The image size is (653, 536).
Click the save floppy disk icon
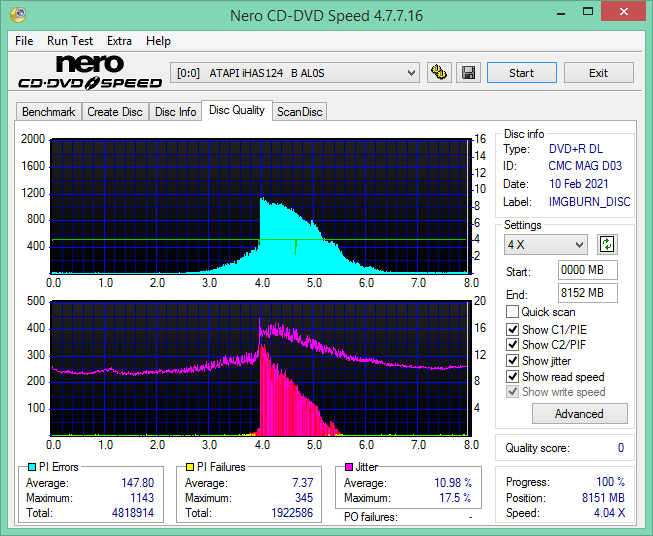coord(469,73)
